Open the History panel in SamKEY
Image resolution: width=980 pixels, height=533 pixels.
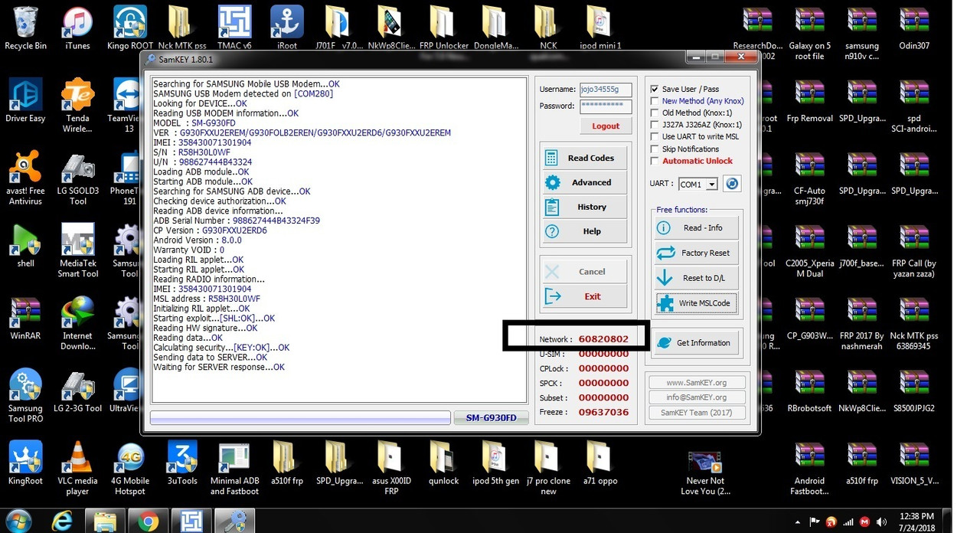click(585, 207)
